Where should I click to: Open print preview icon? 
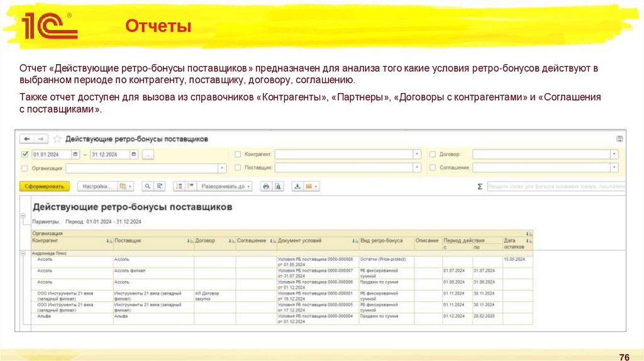(x=278, y=187)
